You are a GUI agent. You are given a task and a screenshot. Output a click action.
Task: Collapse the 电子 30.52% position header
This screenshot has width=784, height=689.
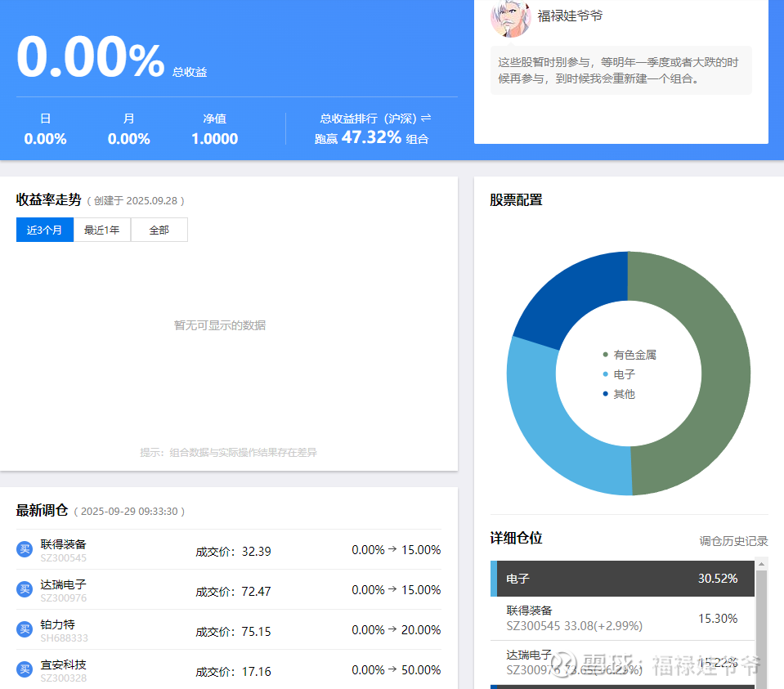(622, 579)
